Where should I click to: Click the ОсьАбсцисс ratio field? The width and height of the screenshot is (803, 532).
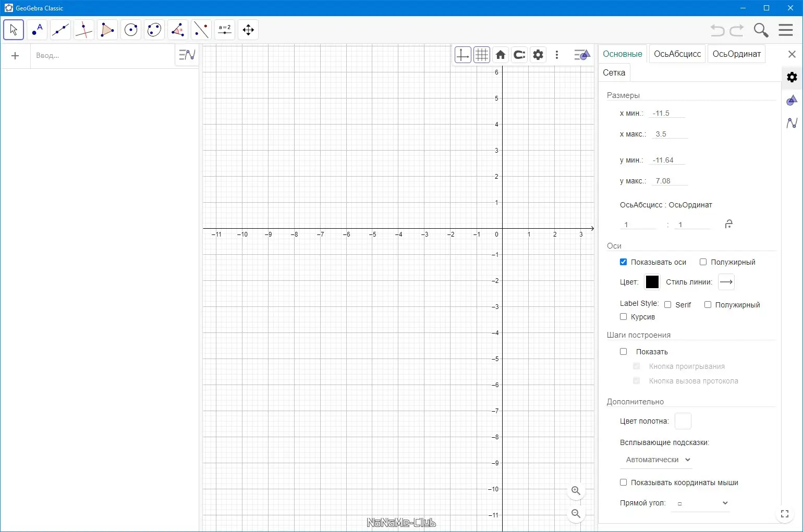click(638, 225)
